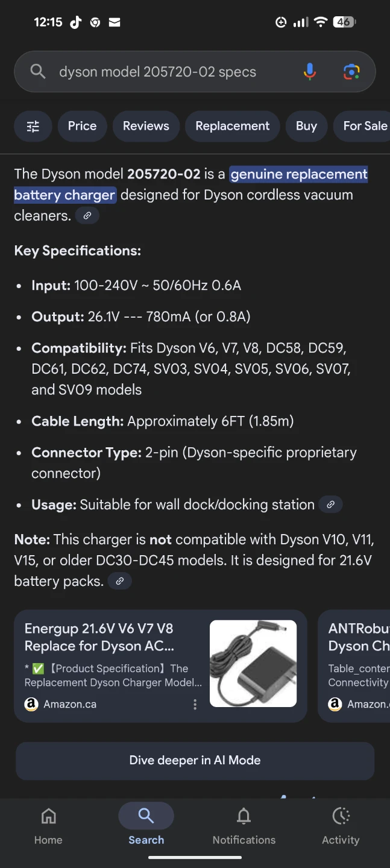Open the search filters tune icon
Viewport: 390px width, 868px height.
pyautogui.click(x=33, y=126)
